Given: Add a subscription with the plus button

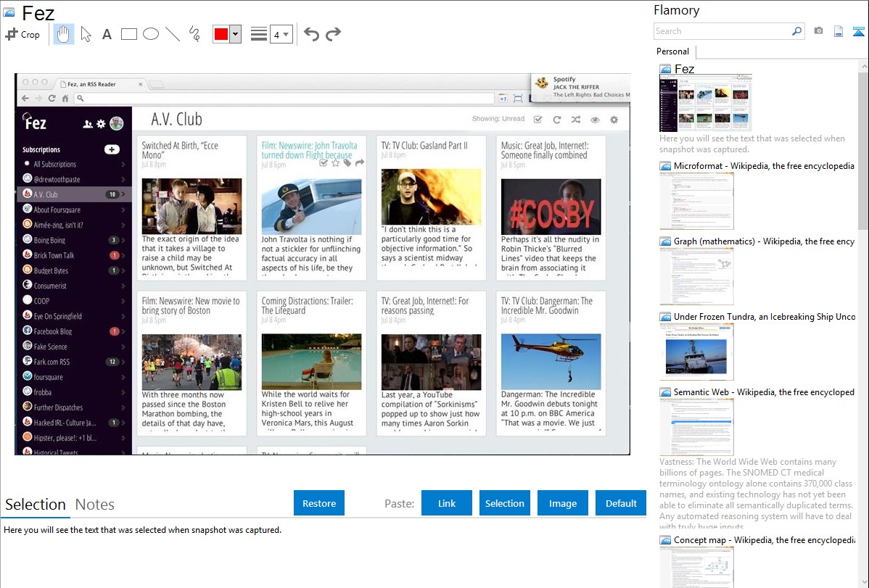Looking at the screenshot, I should (x=112, y=149).
